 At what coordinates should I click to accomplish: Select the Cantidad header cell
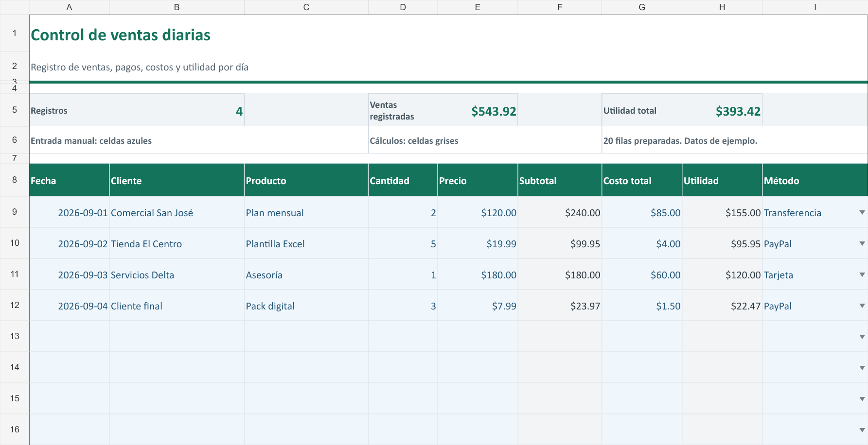(x=403, y=180)
